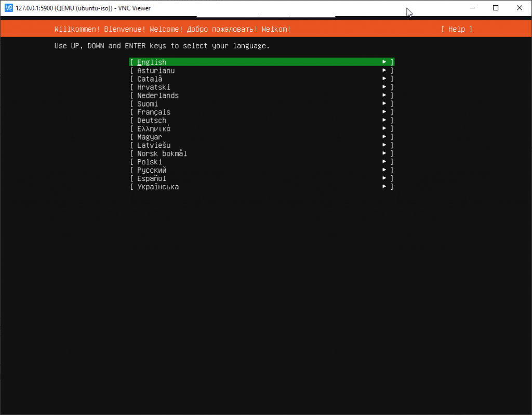Minimize the VNC Viewer window

(x=472, y=8)
